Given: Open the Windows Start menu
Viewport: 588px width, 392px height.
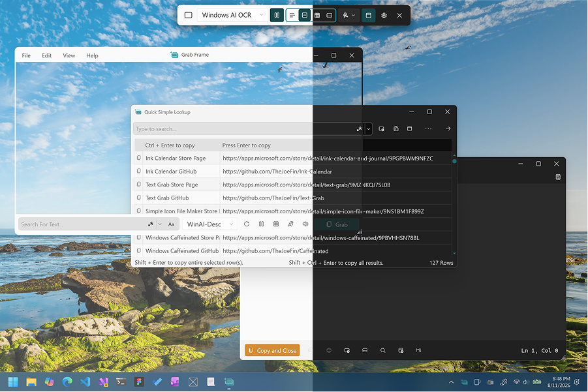Looking at the screenshot, I should click(13, 382).
